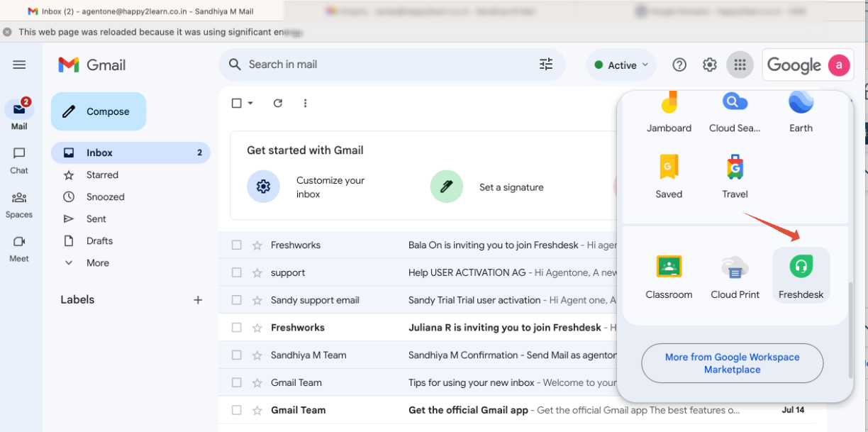The image size is (868, 432).
Task: Click Customize your inbox link
Action: [330, 187]
